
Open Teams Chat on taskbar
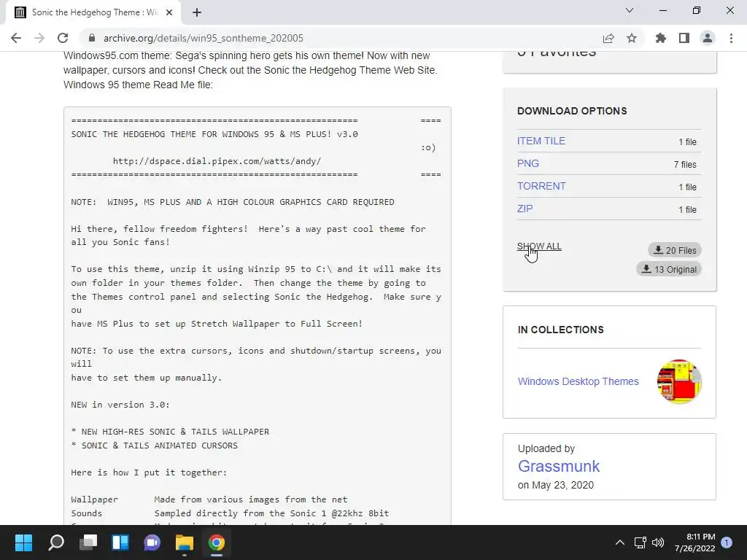pyautogui.click(x=152, y=542)
